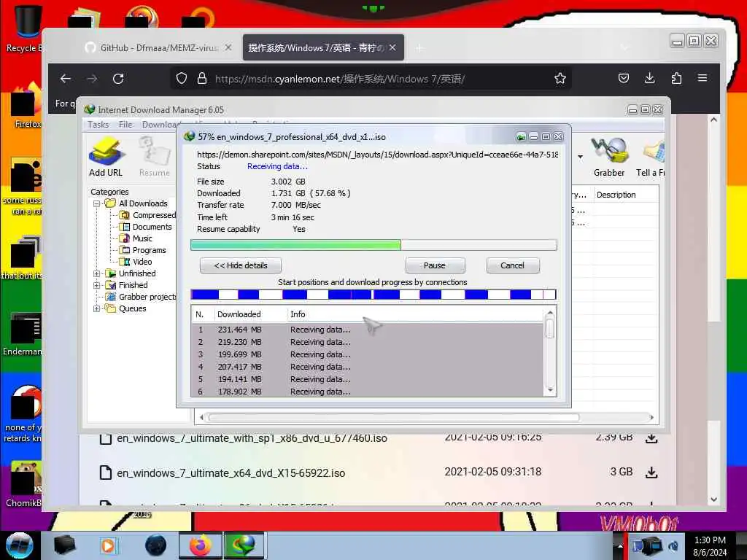
Task: Pause the current download
Action: click(435, 265)
